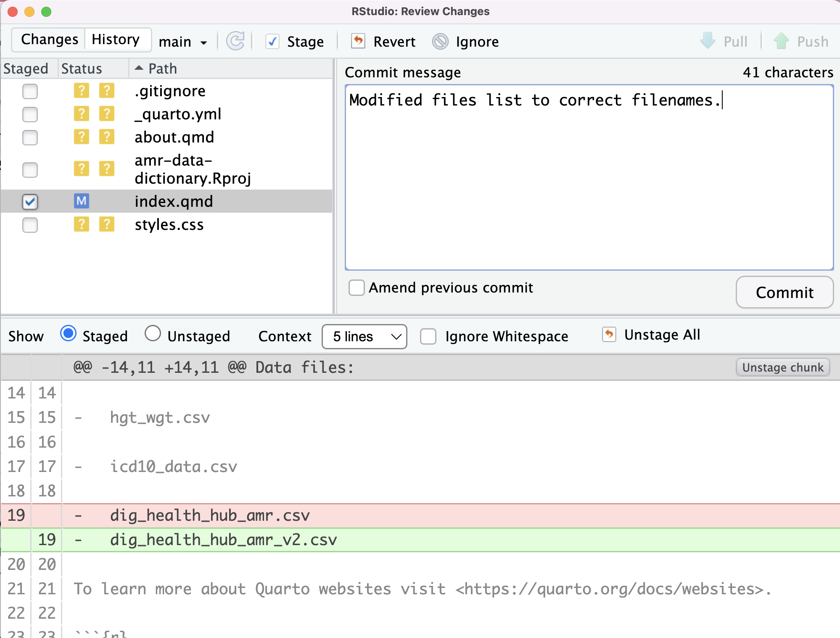The width and height of the screenshot is (840, 638).
Task: Click the Unstage All icon
Action: pos(609,335)
